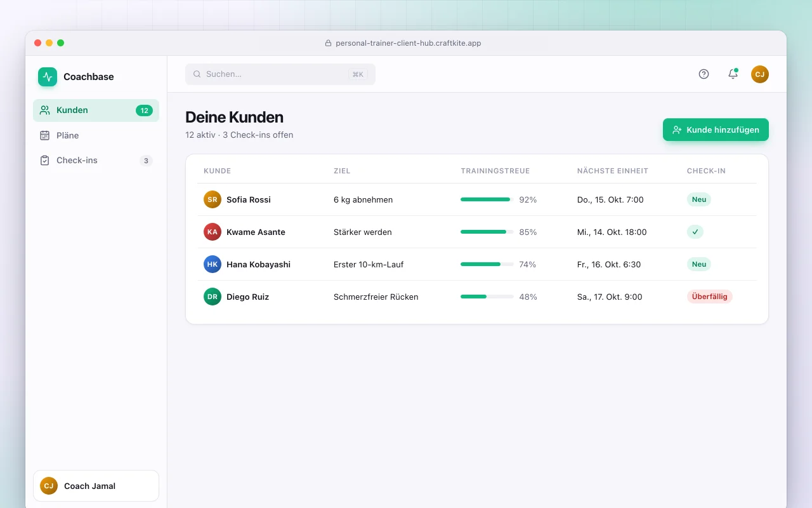Image resolution: width=812 pixels, height=508 pixels.
Task: Click the CJ avatar beside Coach Jamal
Action: click(x=49, y=486)
